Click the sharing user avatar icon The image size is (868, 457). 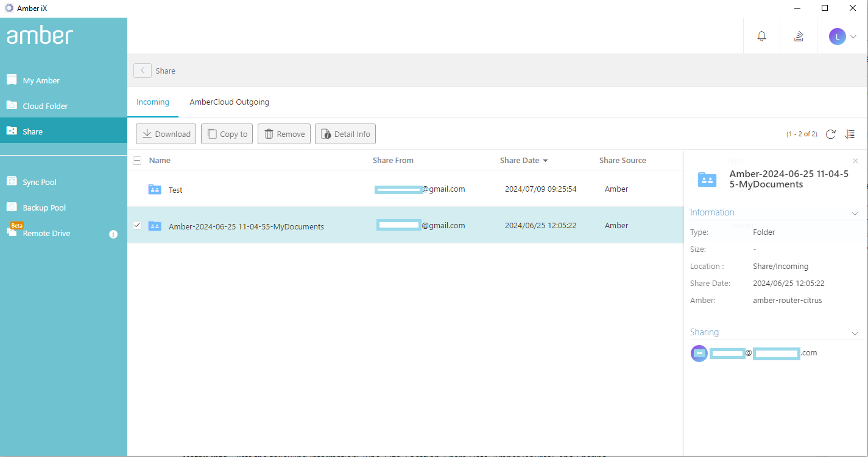coord(699,354)
